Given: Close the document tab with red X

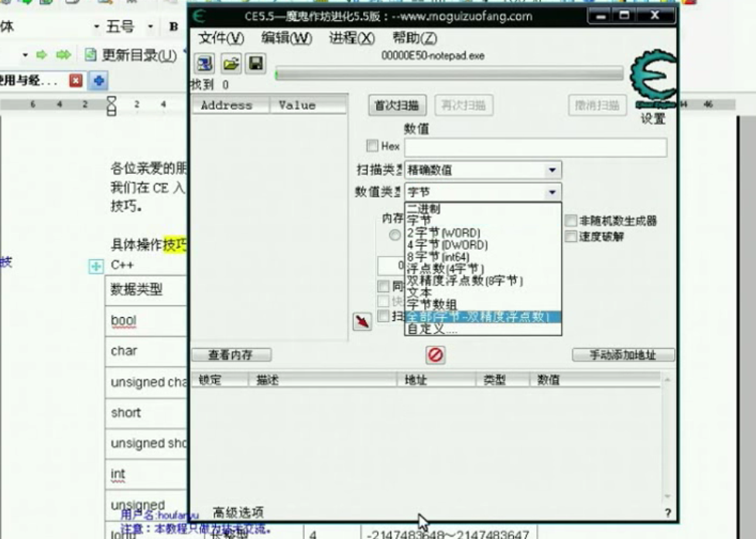Looking at the screenshot, I should [76, 80].
